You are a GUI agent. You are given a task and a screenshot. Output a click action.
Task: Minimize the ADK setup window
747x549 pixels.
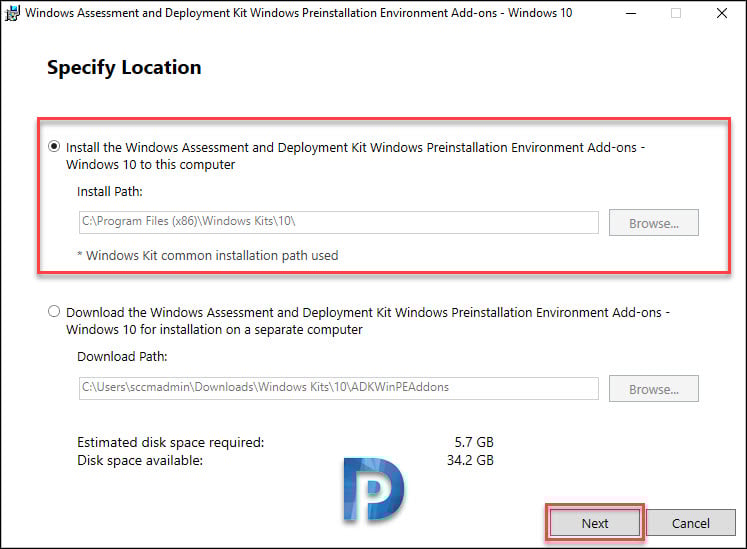tap(631, 13)
